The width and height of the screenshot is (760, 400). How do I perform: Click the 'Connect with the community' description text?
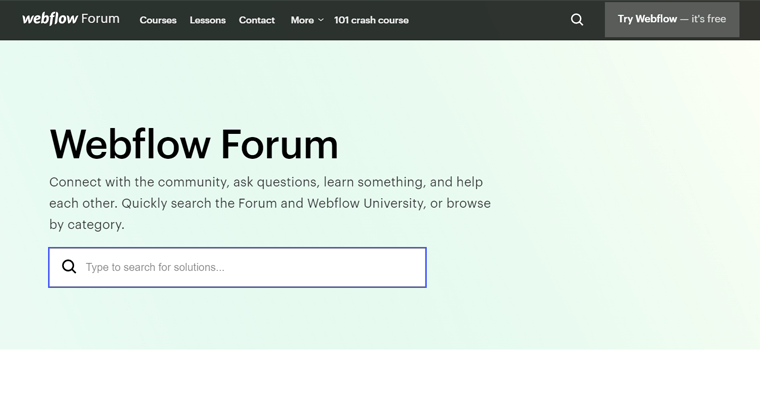tap(270, 203)
